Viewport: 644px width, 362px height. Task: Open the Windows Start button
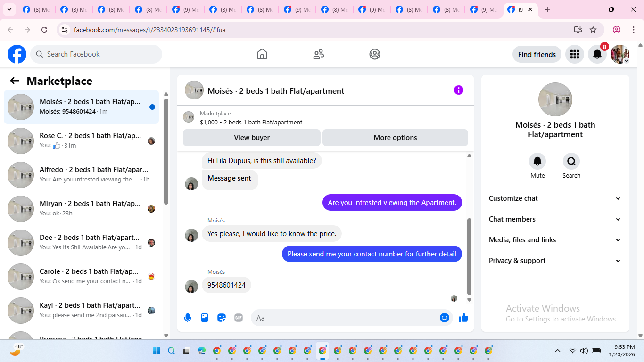[x=157, y=351]
